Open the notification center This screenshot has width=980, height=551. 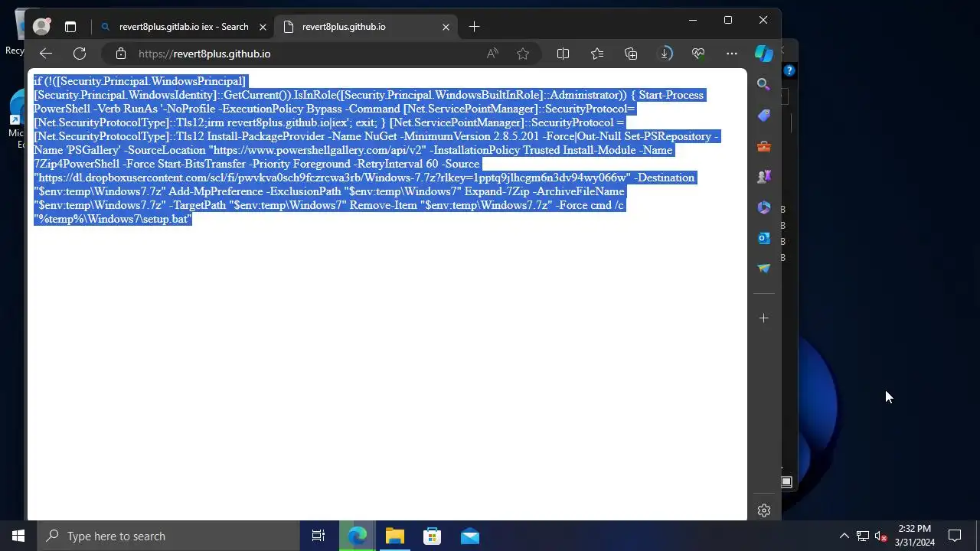(x=955, y=536)
